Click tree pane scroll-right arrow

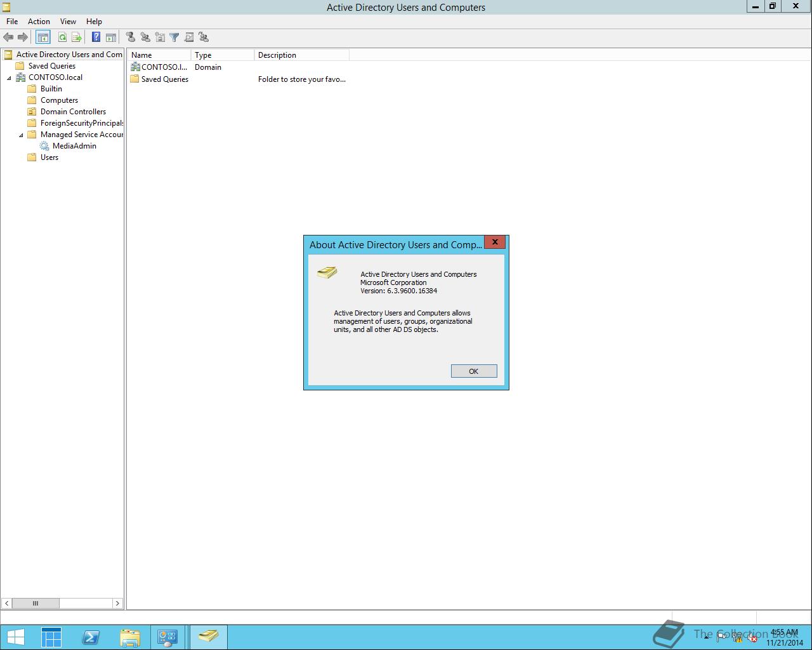pyautogui.click(x=117, y=603)
